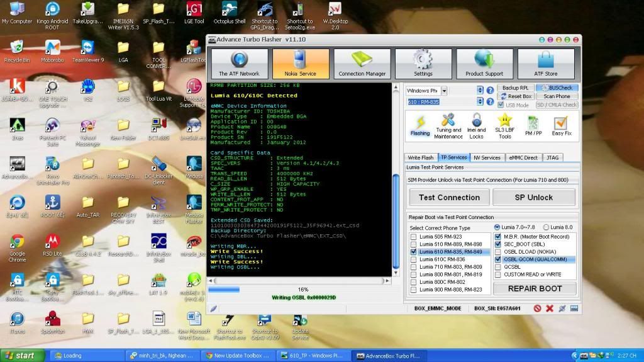Open the Settings gear section
The width and height of the screenshot is (644, 362).
pos(423,64)
